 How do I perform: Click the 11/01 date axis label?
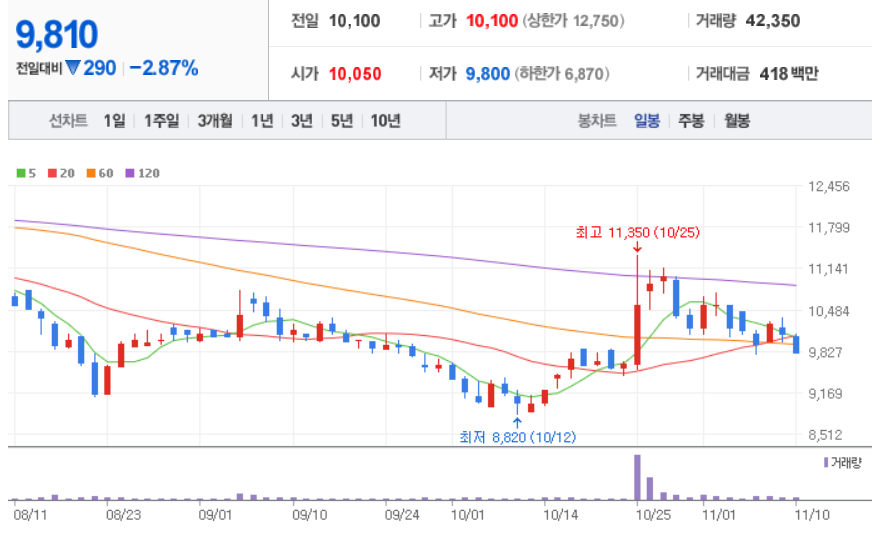tap(719, 515)
